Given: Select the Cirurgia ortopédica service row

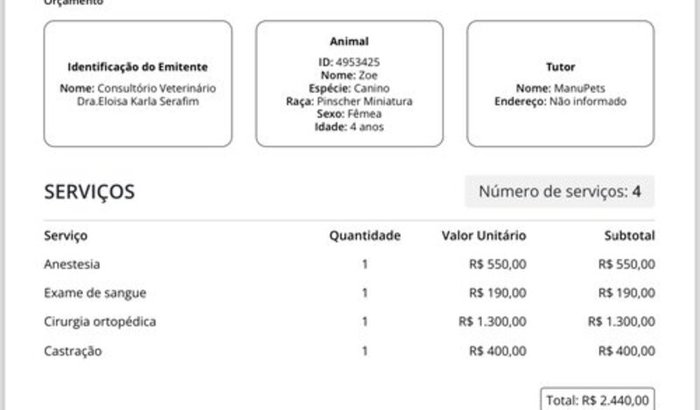Looking at the screenshot, I should [349, 322].
